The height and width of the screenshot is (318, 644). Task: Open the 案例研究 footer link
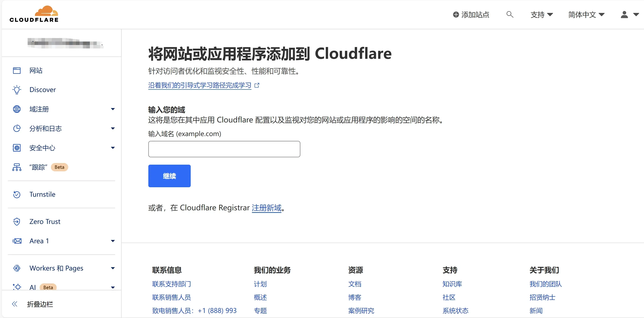click(361, 311)
